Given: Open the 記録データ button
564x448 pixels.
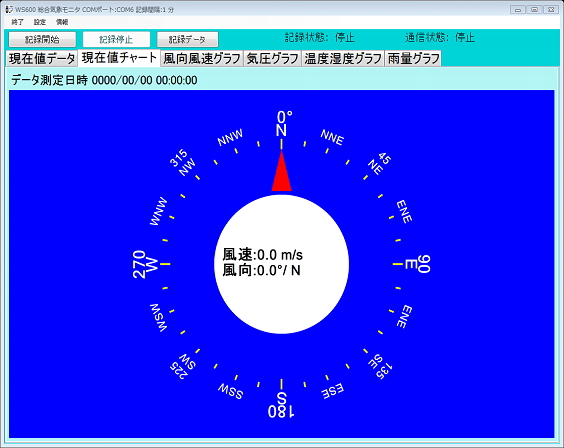Looking at the screenshot, I should point(187,39).
